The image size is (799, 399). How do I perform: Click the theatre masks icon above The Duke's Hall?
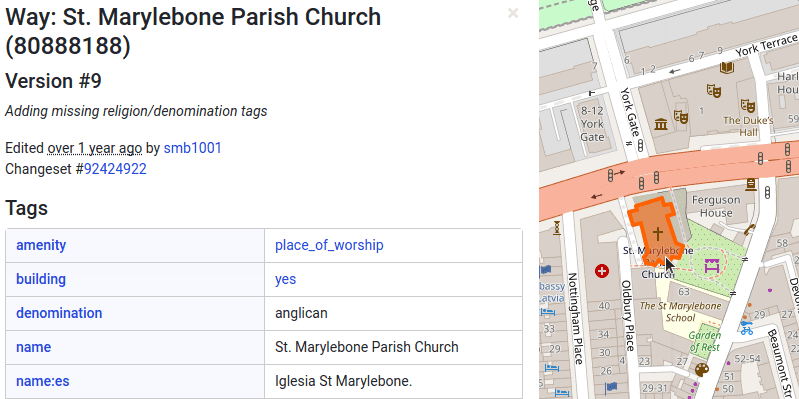(748, 105)
